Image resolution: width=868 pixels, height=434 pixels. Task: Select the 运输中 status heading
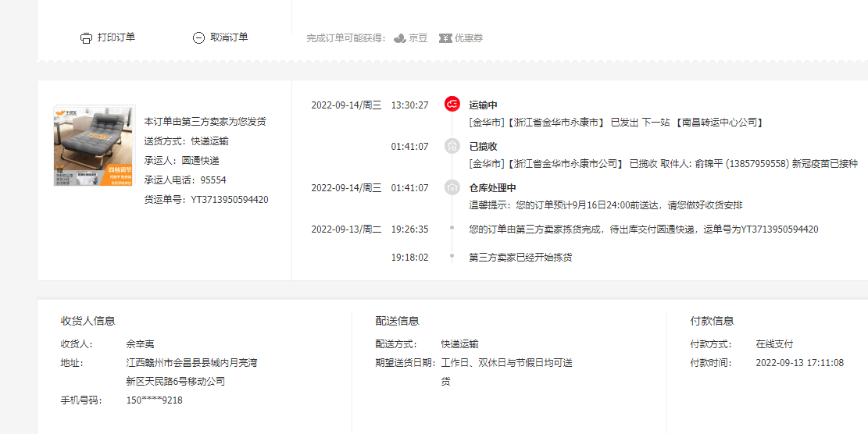484,105
